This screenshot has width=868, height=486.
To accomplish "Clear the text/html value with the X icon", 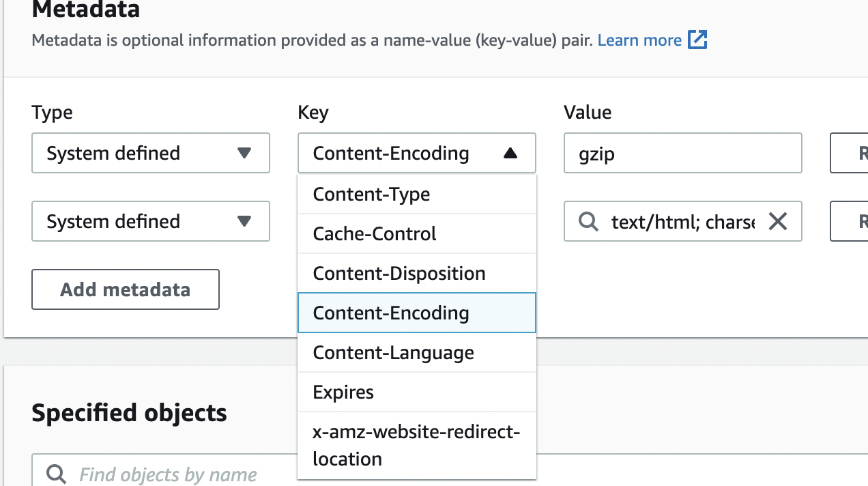I will [778, 221].
